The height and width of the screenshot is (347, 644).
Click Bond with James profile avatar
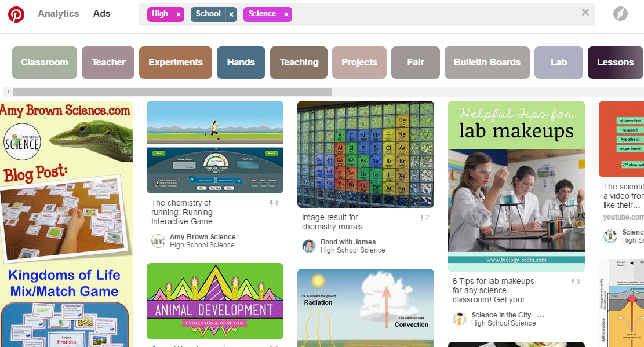(x=309, y=246)
